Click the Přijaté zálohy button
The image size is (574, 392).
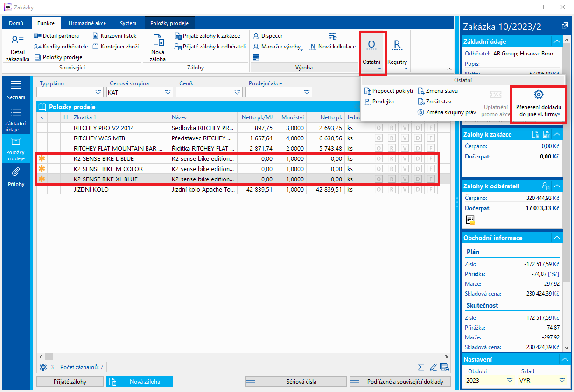click(70, 381)
